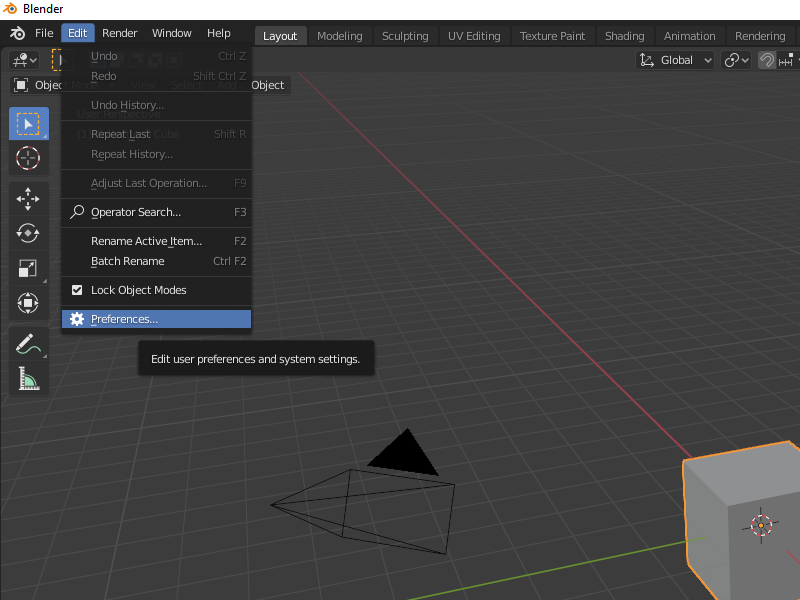This screenshot has width=800, height=600.
Task: Activate the 3D Cursor tool
Action: coord(29,158)
